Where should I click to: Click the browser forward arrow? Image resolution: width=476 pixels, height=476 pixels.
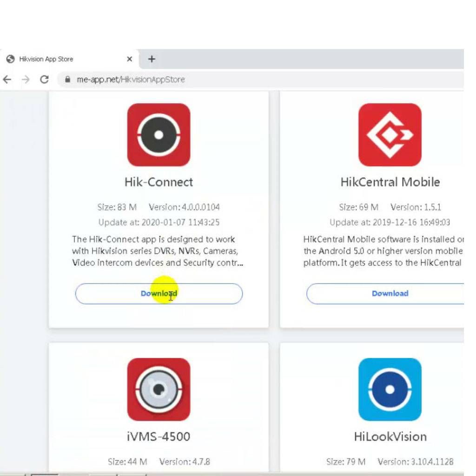click(x=26, y=79)
